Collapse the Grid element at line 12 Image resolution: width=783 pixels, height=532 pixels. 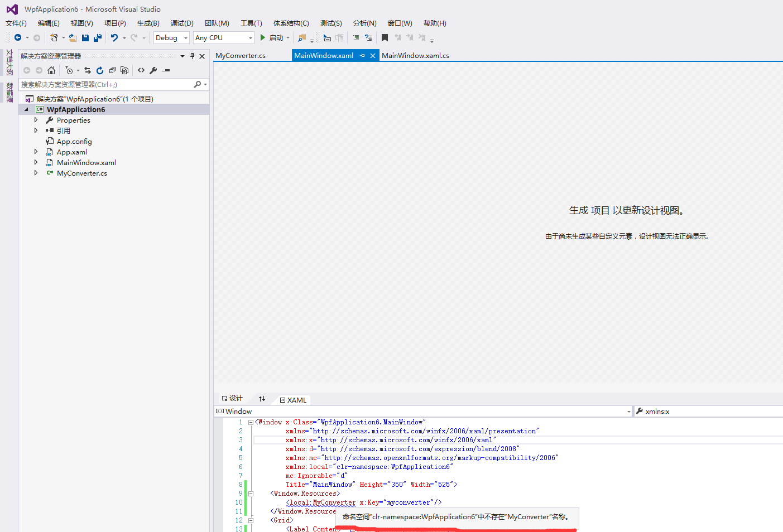251,520
